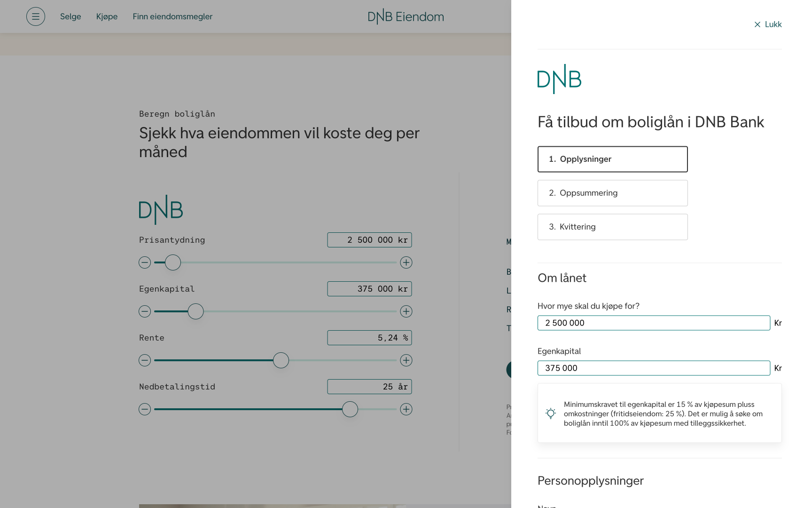Click the Prisantydning slider handle

(173, 262)
